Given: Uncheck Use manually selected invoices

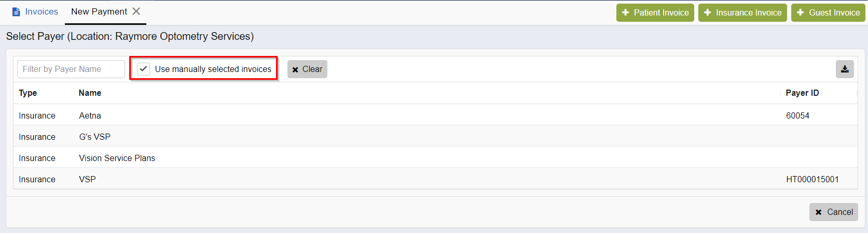Looking at the screenshot, I should (143, 69).
